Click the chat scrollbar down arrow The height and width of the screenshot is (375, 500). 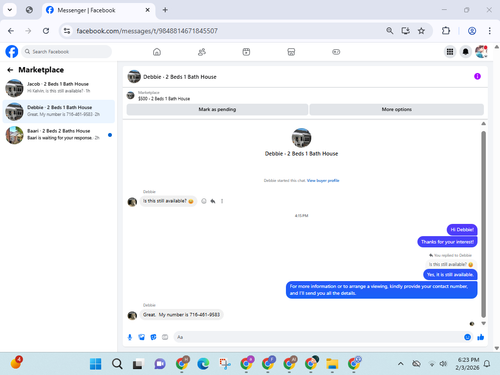pos(483,323)
